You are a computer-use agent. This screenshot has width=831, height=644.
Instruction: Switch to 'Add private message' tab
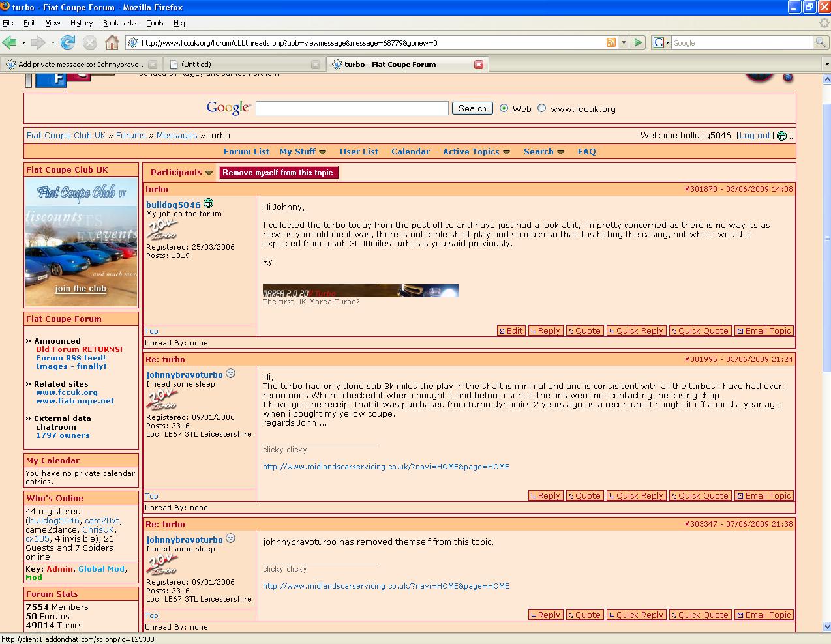coord(81,64)
